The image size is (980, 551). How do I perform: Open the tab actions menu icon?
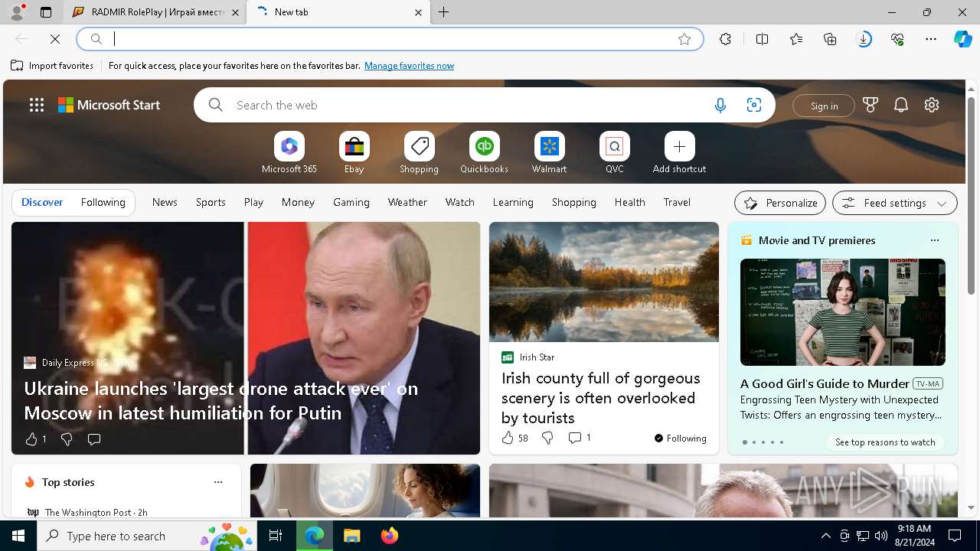pos(46,12)
